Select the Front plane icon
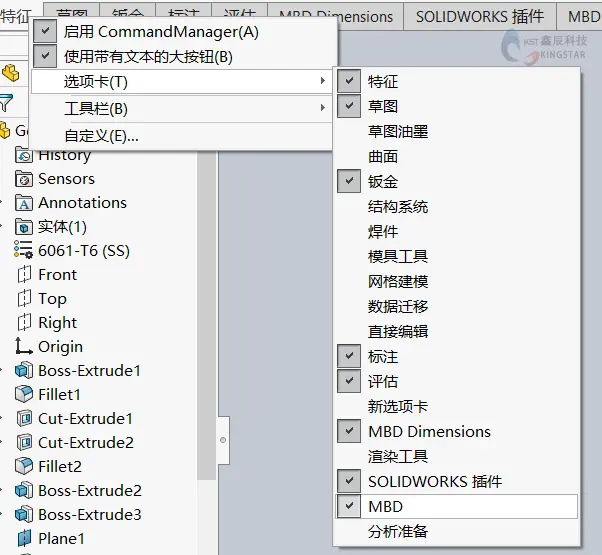602x555 pixels. [24, 275]
